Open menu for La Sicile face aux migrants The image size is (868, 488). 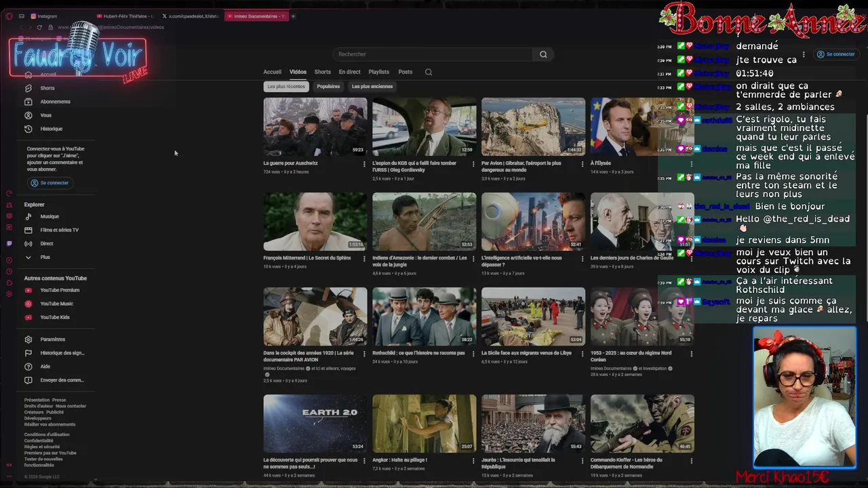point(583,354)
